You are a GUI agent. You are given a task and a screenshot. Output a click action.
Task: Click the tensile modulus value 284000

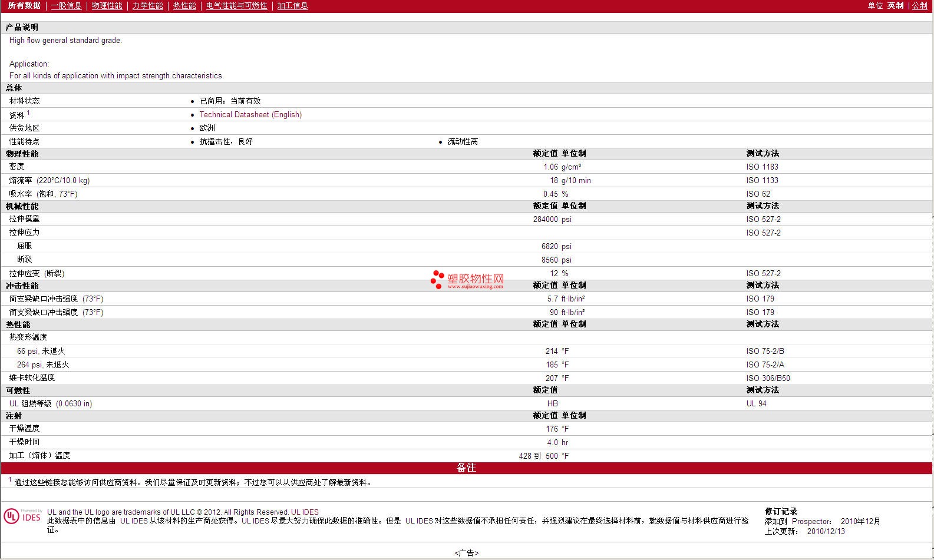(546, 220)
